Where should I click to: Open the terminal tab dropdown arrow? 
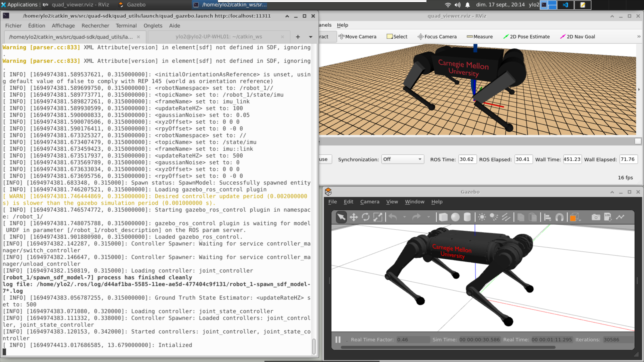click(x=310, y=36)
